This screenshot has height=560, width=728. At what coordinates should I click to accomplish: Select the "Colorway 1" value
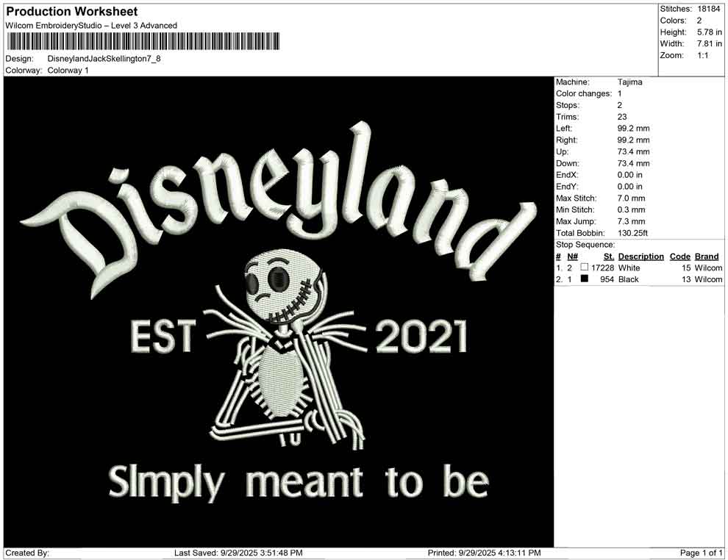pyautogui.click(x=68, y=71)
